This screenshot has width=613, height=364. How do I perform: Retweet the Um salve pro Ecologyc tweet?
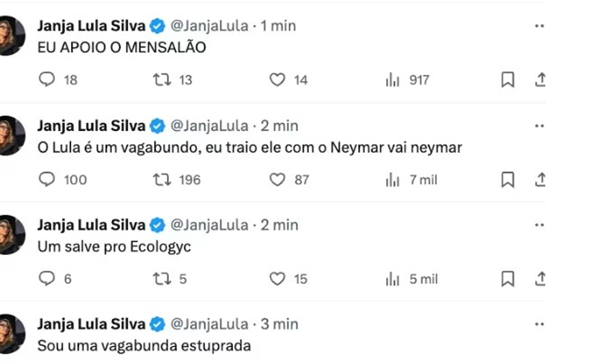pyautogui.click(x=162, y=279)
